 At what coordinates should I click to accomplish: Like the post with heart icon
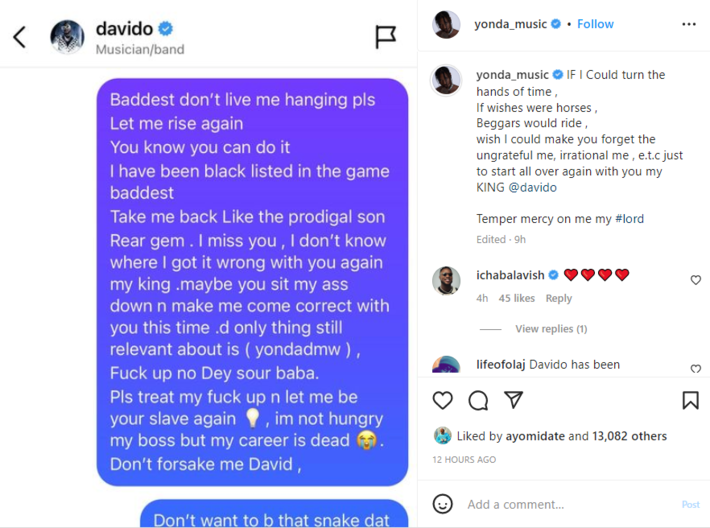pos(442,400)
